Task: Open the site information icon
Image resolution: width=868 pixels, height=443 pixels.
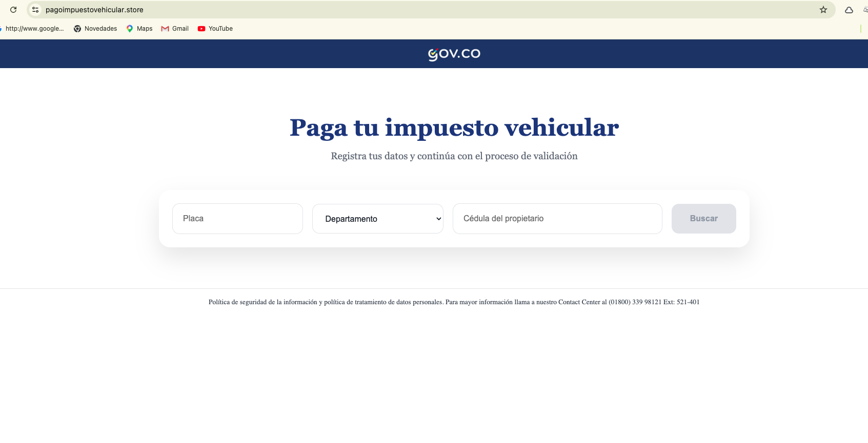Action: tap(35, 10)
